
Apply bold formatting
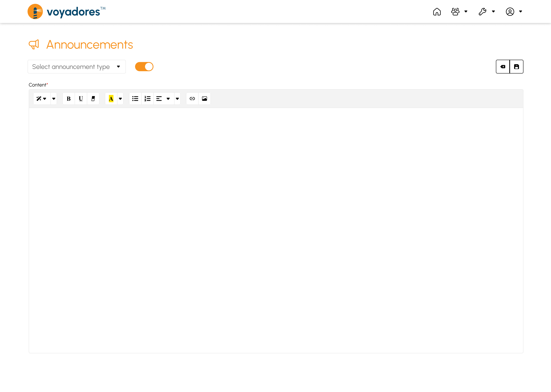click(x=69, y=99)
